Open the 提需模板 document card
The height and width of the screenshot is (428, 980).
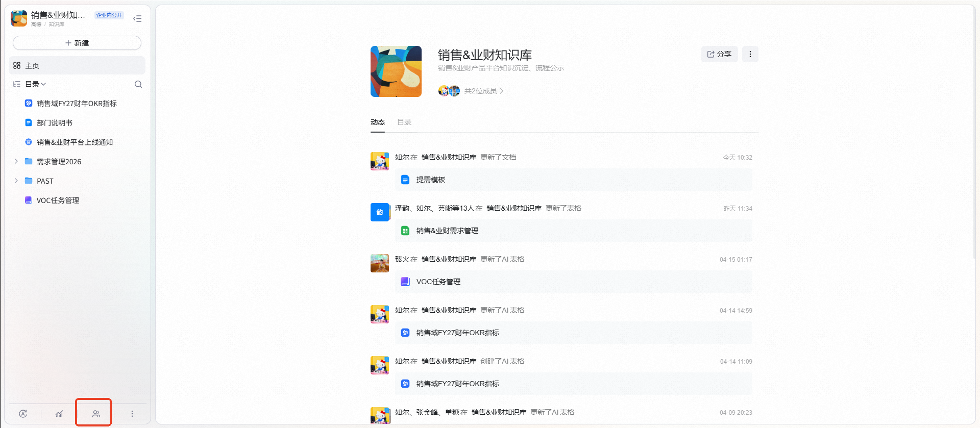tap(573, 180)
